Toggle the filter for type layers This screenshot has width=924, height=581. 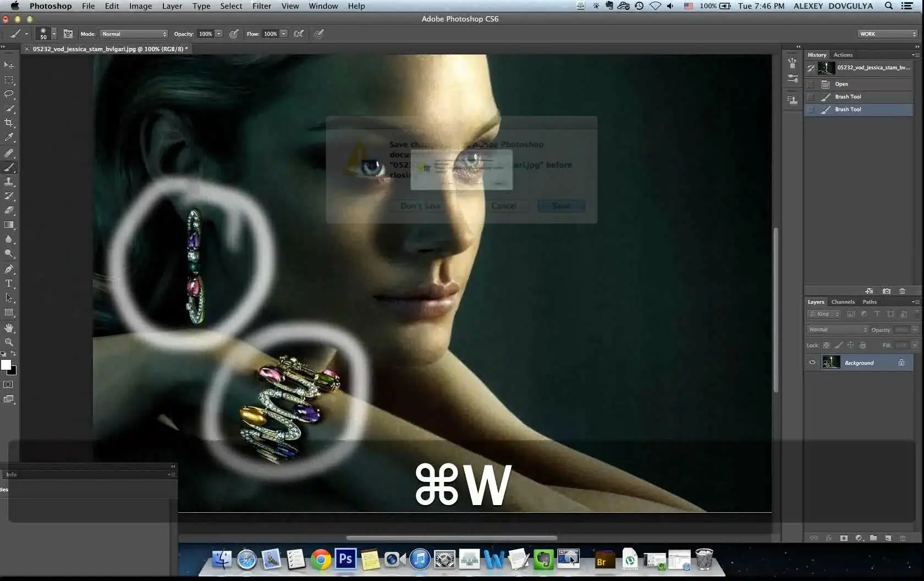[x=877, y=314]
